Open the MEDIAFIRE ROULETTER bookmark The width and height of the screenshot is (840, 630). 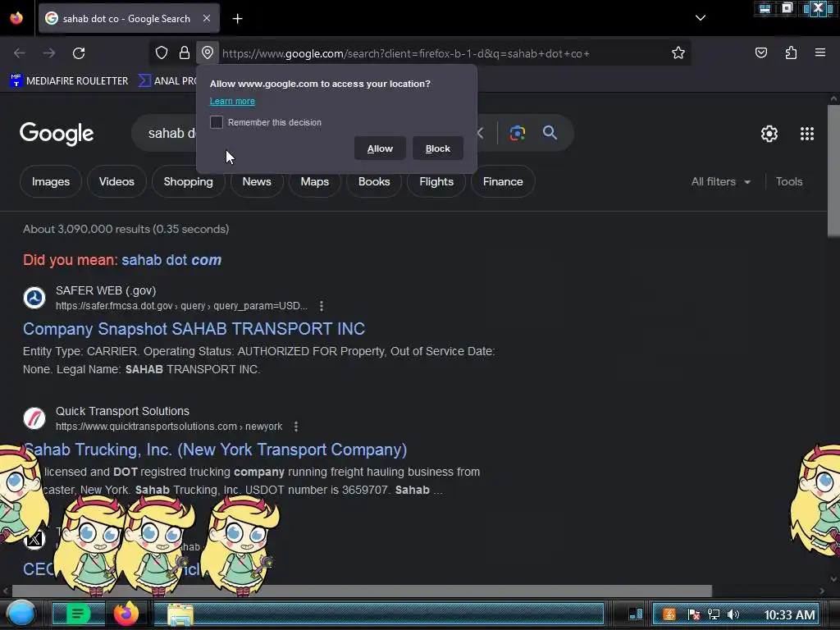tap(69, 81)
